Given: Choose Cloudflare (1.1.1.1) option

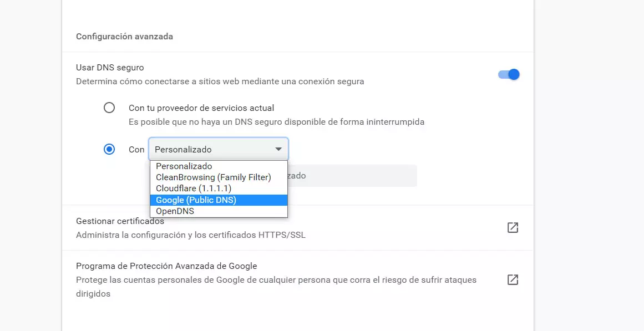Looking at the screenshot, I should (219, 189).
